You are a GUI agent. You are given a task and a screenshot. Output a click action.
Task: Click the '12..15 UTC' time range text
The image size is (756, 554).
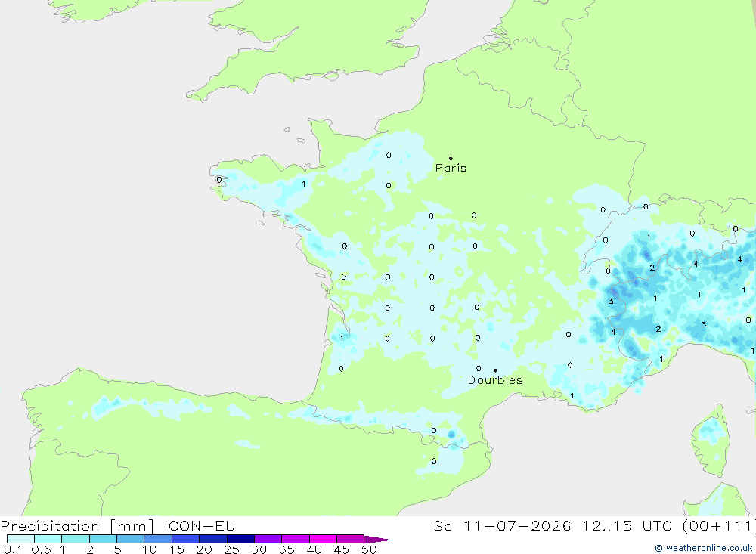click(626, 525)
